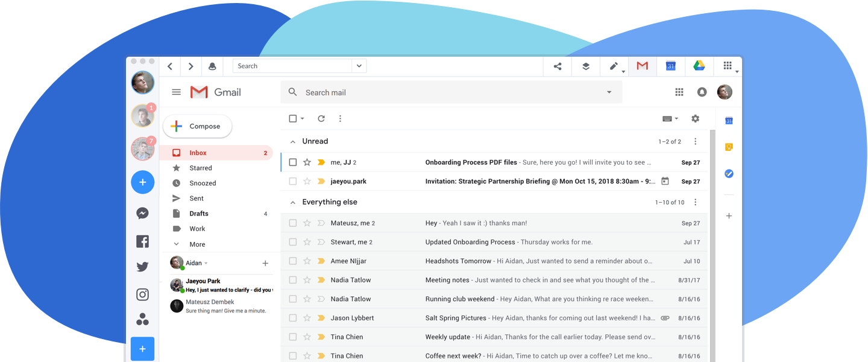The width and height of the screenshot is (868, 362).
Task: Open the notifications bell icon
Action: [702, 92]
